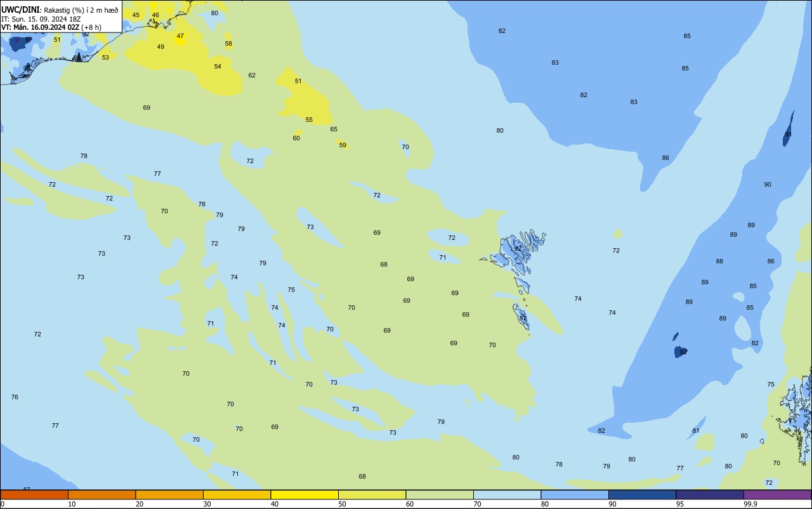Click the 90–95 dark blue legend swatch

tap(643, 494)
